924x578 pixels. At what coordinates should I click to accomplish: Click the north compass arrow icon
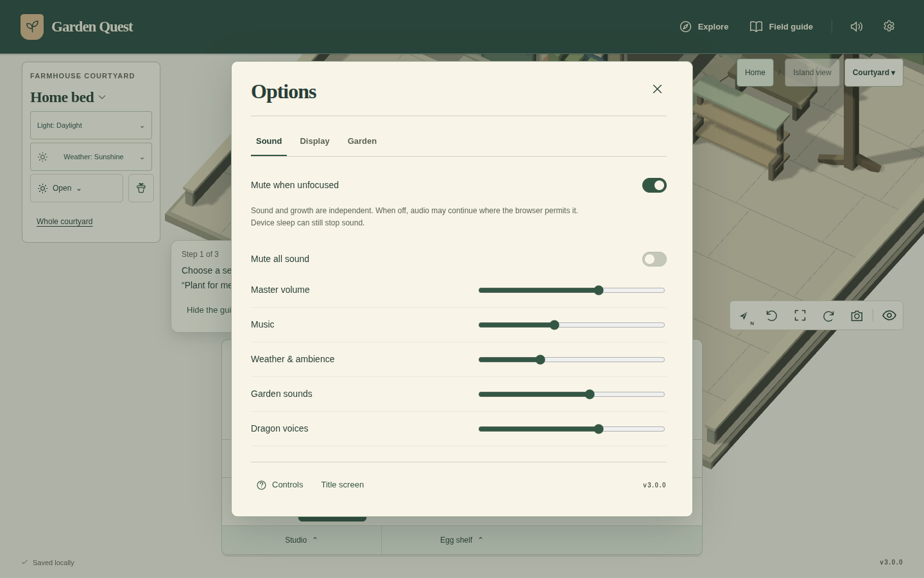point(744,316)
